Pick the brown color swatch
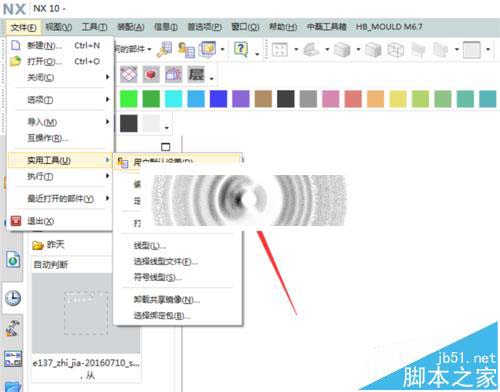 [263, 99]
